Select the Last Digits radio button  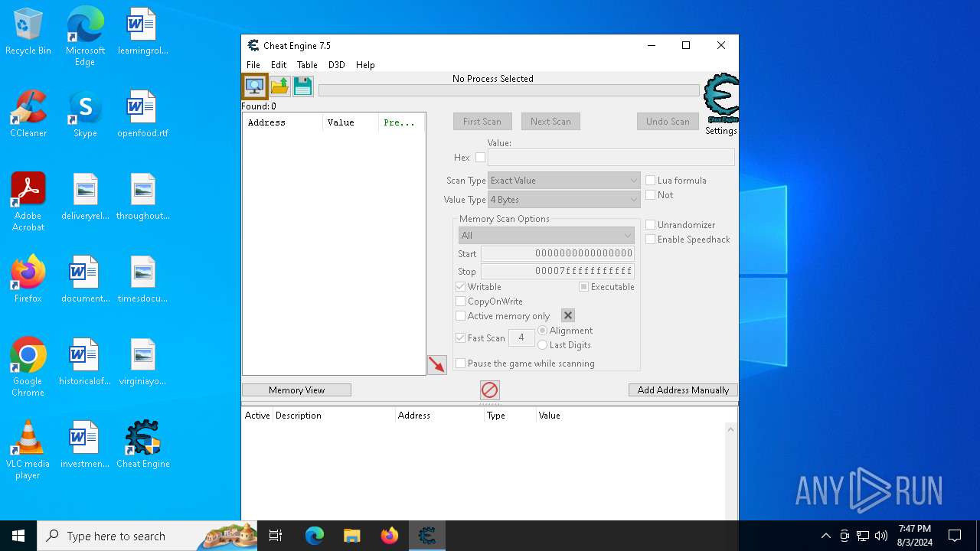[x=542, y=345]
